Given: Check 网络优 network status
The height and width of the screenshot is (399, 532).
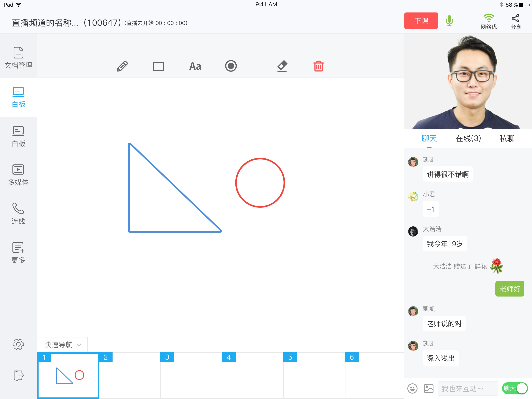Looking at the screenshot, I should [489, 22].
